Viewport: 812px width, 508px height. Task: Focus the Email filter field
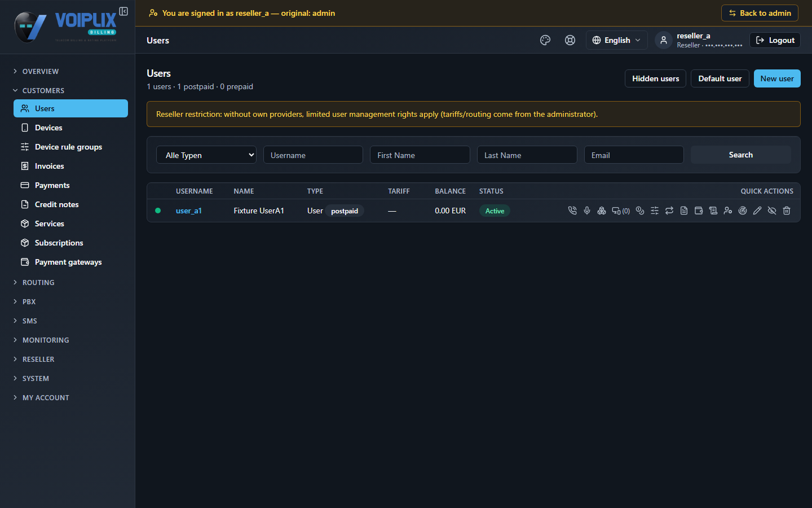tap(634, 155)
